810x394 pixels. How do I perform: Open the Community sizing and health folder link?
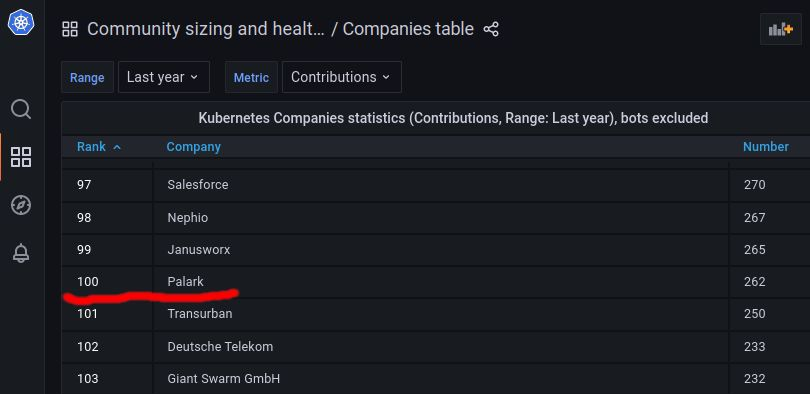click(206, 29)
